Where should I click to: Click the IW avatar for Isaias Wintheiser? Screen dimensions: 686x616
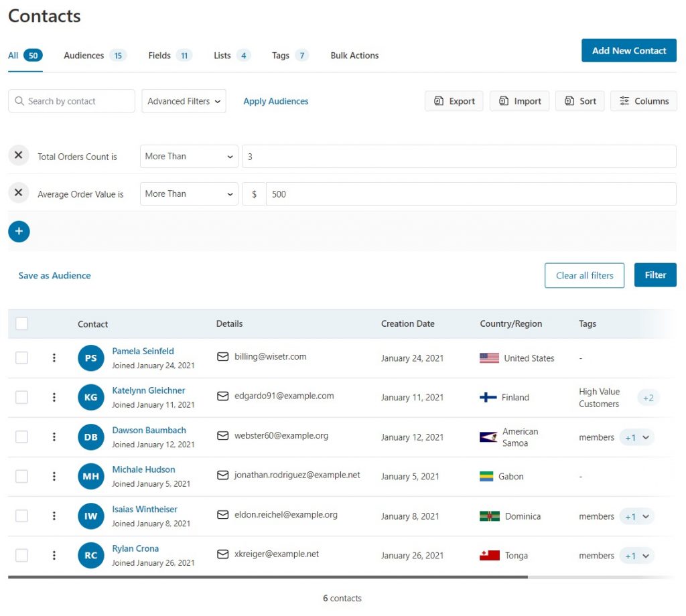click(91, 516)
